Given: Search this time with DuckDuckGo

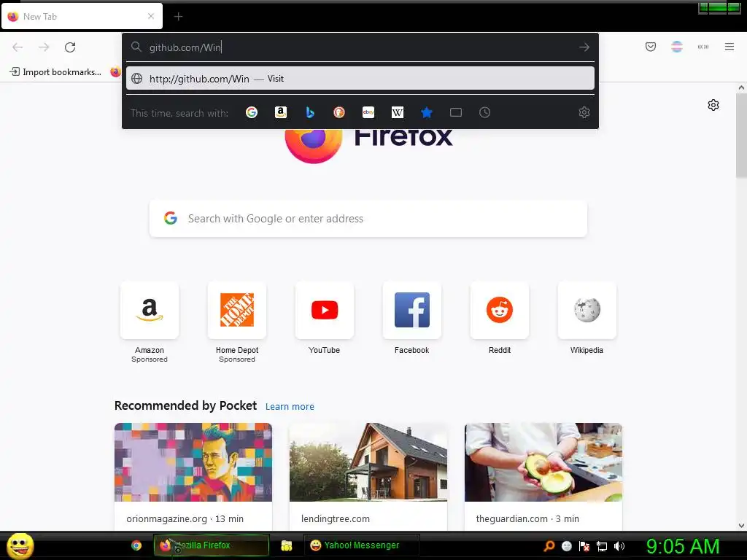Looking at the screenshot, I should [x=338, y=112].
